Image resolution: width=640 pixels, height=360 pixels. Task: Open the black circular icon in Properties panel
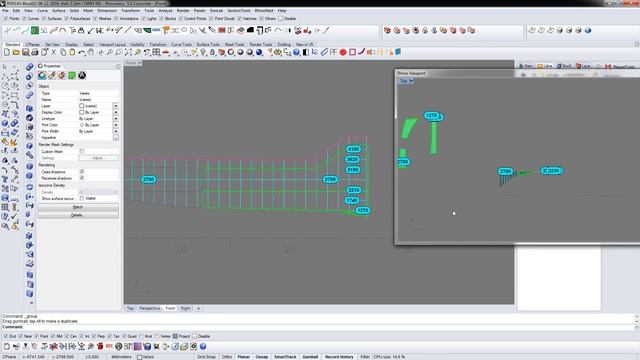[x=82, y=76]
